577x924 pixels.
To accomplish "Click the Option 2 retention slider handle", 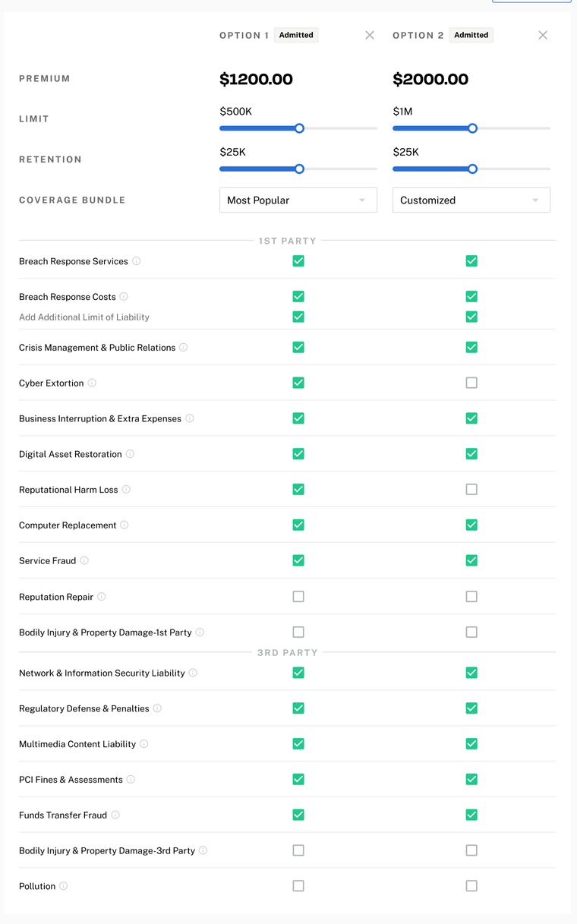I will 472,169.
